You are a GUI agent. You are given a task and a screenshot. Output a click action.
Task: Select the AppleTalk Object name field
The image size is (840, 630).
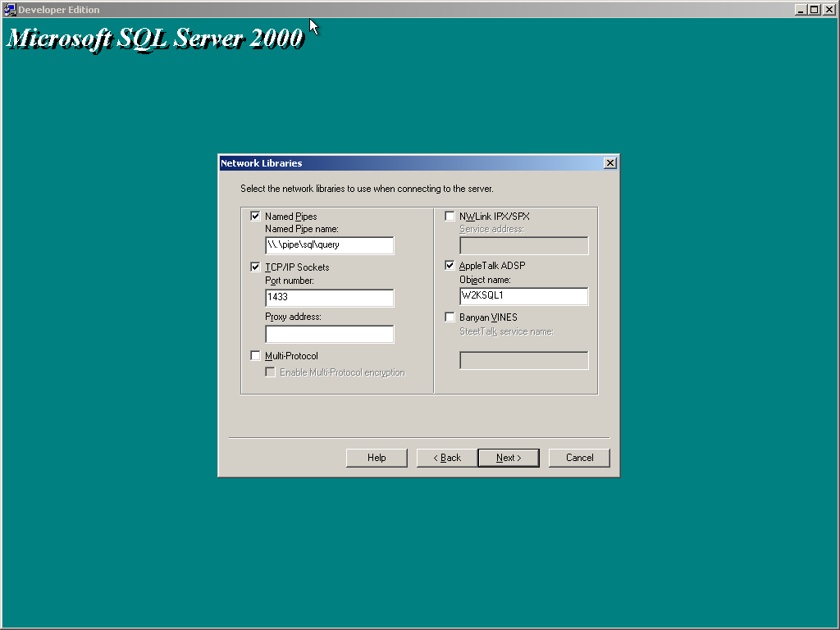pos(524,296)
